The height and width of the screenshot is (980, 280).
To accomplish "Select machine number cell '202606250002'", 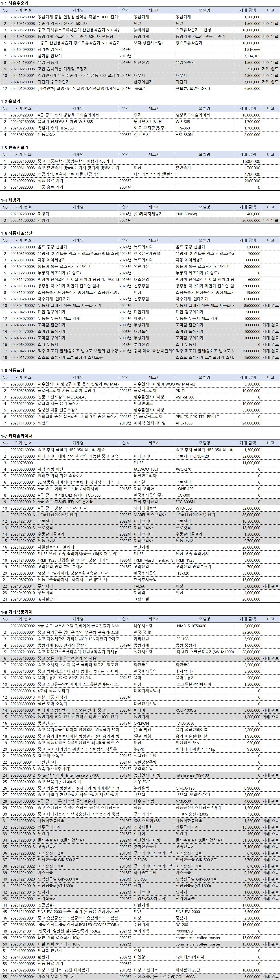I will coord(23,17).
